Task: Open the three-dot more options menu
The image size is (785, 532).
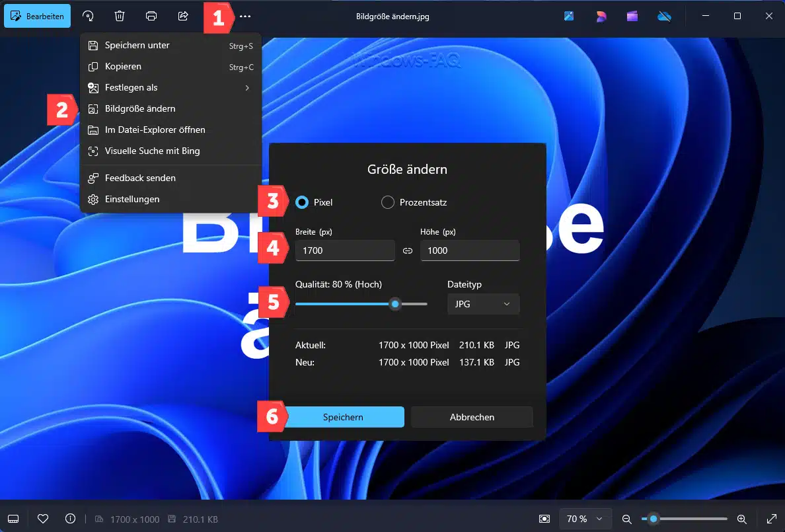Action: click(x=245, y=16)
